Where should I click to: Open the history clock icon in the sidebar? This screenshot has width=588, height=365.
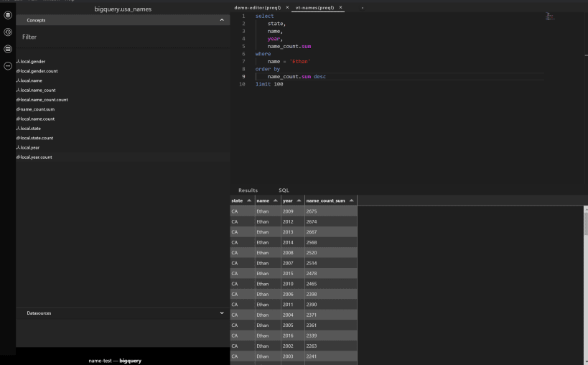(x=8, y=32)
